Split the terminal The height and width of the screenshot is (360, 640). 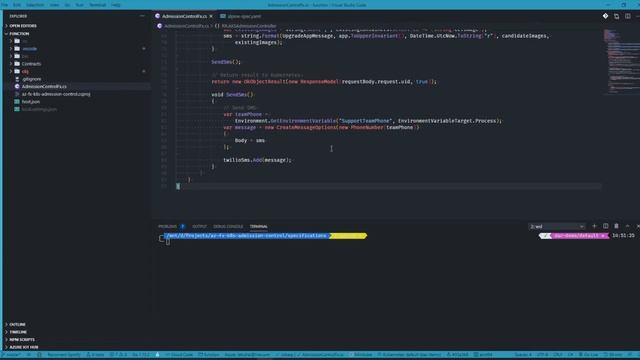pyautogui.click(x=605, y=226)
